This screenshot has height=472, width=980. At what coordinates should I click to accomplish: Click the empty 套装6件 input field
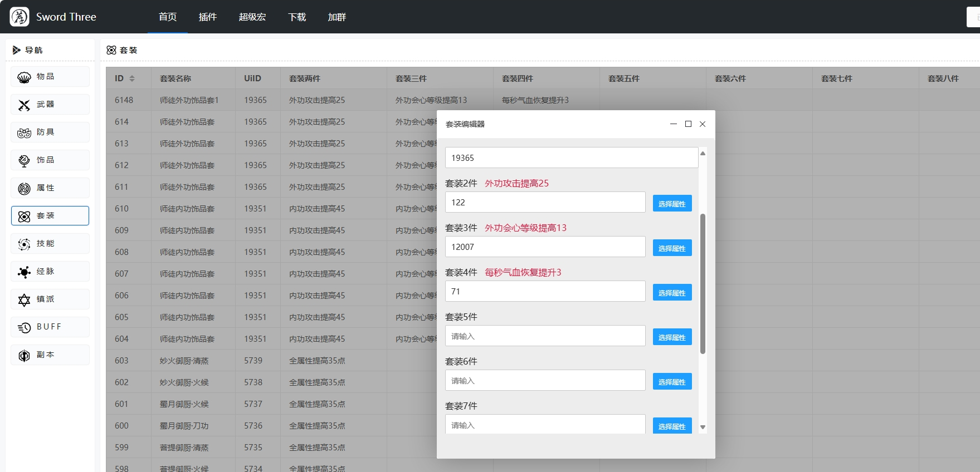coord(545,380)
